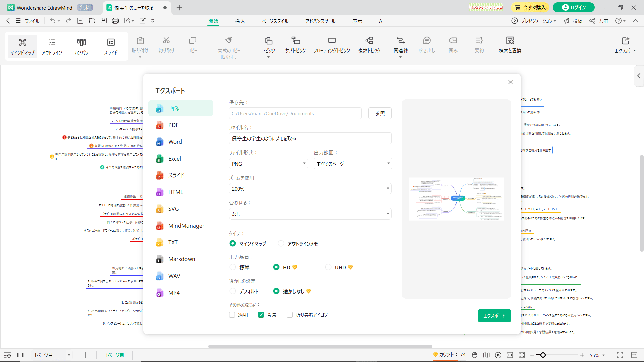This screenshot has width=644, height=362.
Task: Open the View (表示) tab
Action: click(357, 21)
